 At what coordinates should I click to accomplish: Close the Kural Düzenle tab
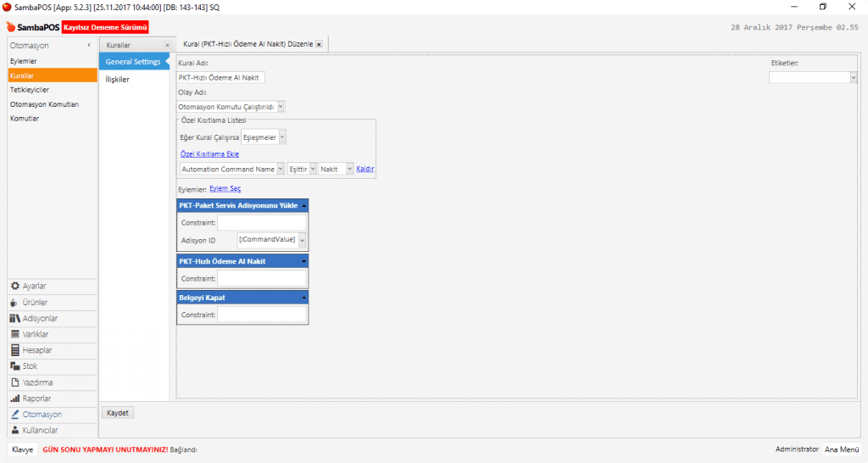(319, 44)
